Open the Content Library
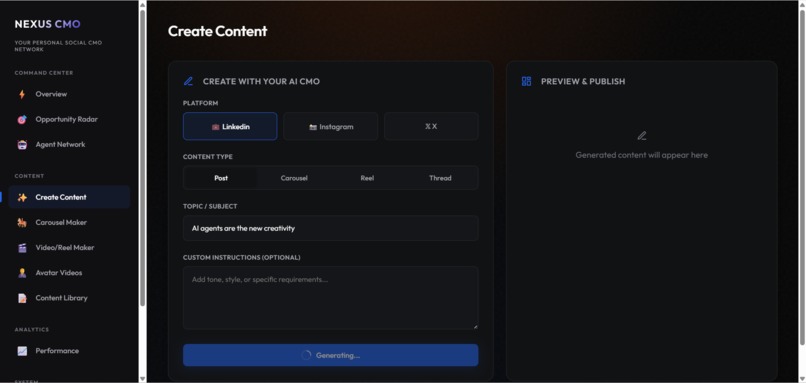 tap(69, 298)
